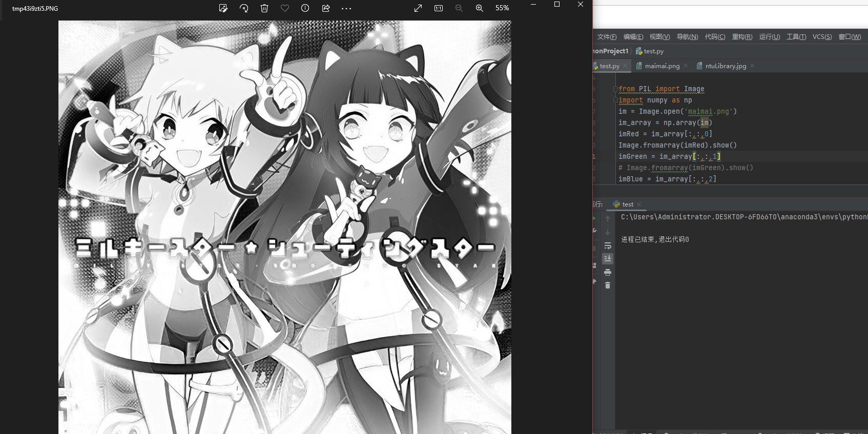The width and height of the screenshot is (868, 434).
Task: Open the three-dot more options menu
Action: (346, 8)
